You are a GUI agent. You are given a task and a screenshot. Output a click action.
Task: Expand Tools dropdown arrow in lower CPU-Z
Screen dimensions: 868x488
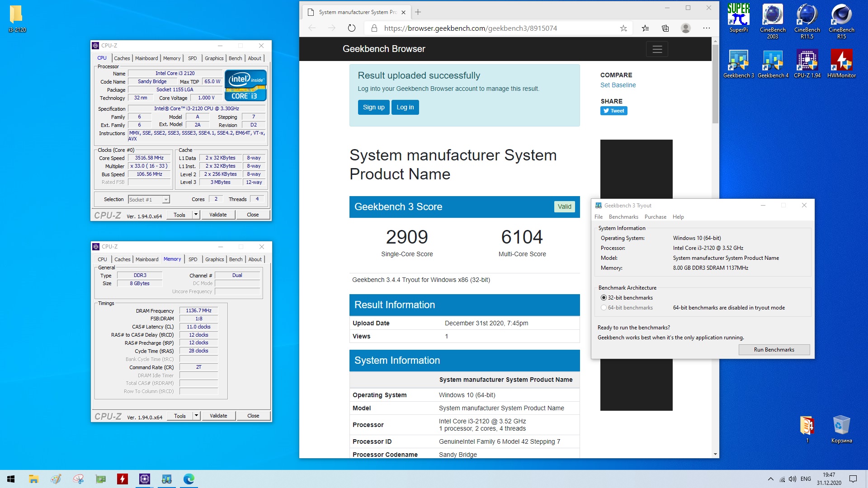[x=197, y=416]
